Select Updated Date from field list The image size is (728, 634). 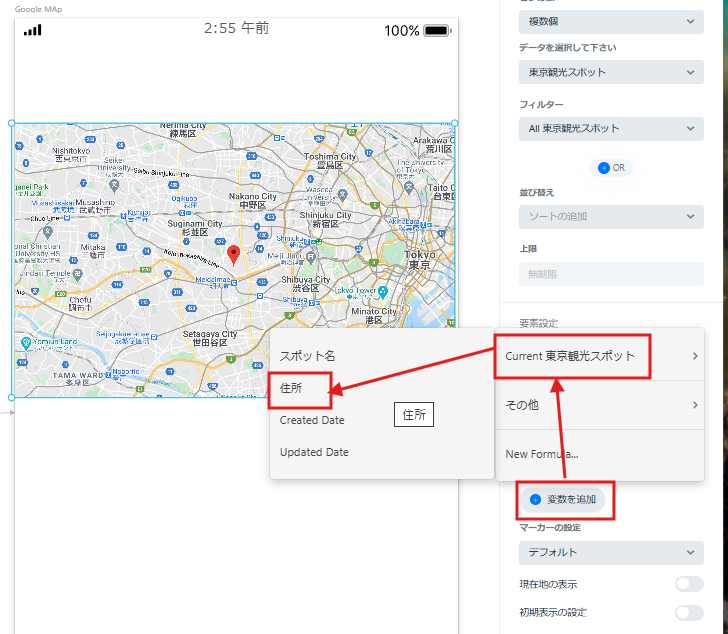[x=314, y=452]
